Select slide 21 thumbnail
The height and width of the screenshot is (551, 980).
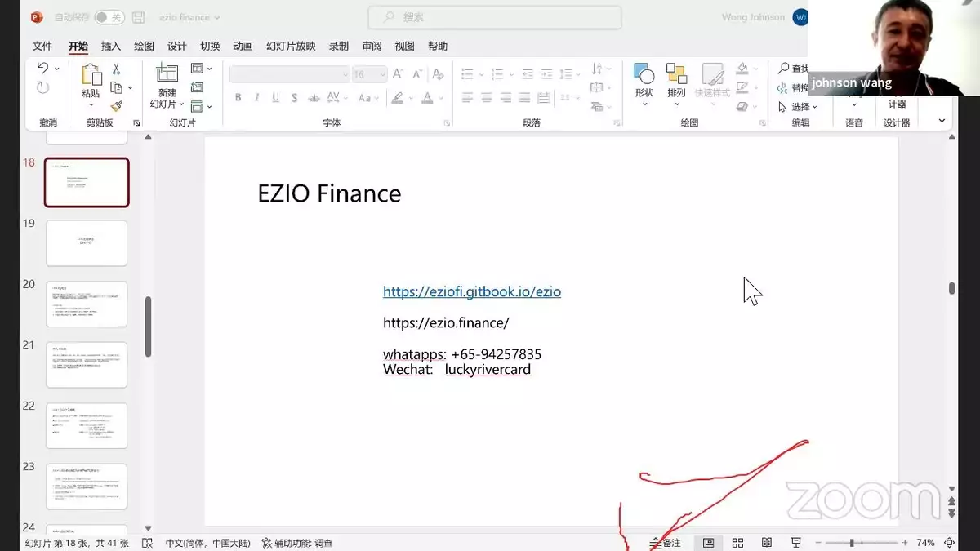tap(87, 365)
